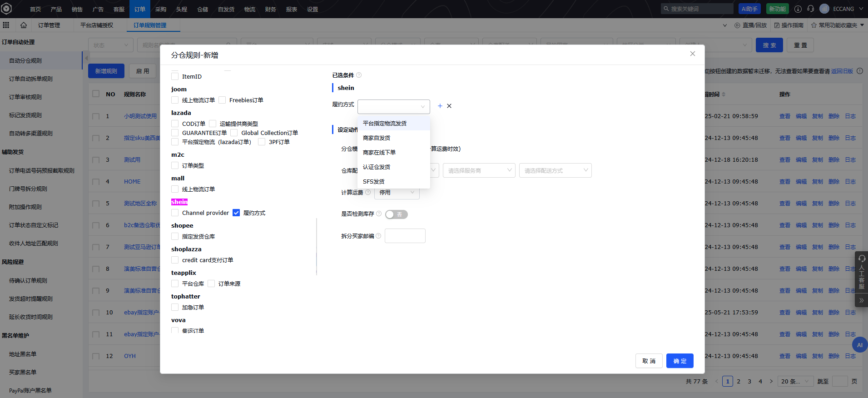Click the help icon next to 已选条件

tap(359, 75)
